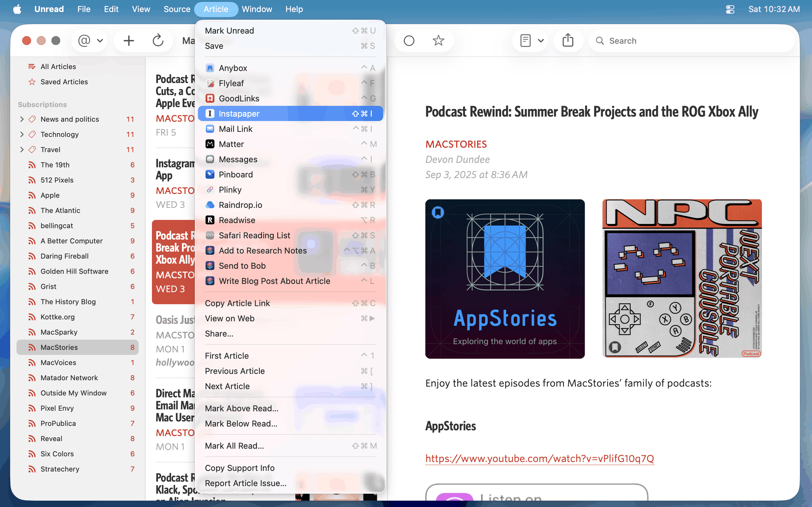Click Mark Unread in the Article menu
Viewport: 812px width, 507px height.
[229, 30]
